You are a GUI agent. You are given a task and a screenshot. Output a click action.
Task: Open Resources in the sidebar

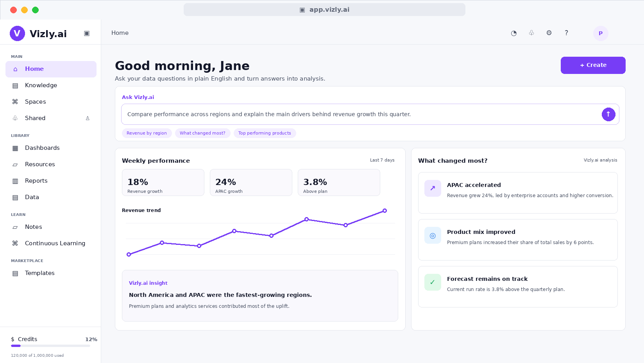tap(51, 165)
